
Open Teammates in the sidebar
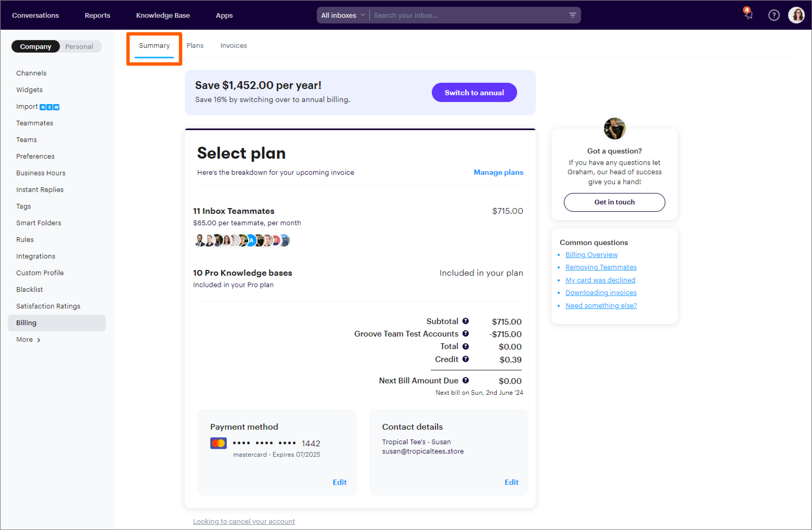[34, 123]
